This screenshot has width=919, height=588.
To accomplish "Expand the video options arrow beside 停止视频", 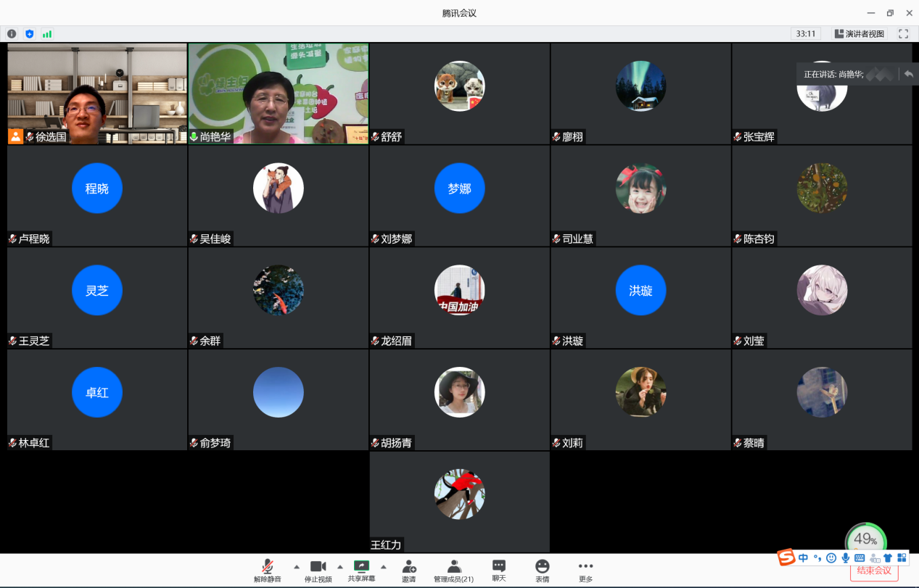I will coord(339,566).
